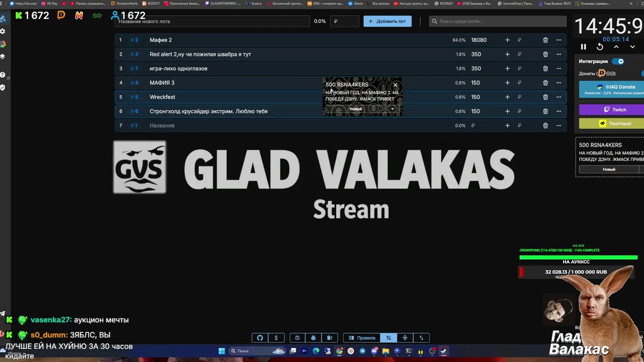Click the sort arrows icon

(421, 338)
